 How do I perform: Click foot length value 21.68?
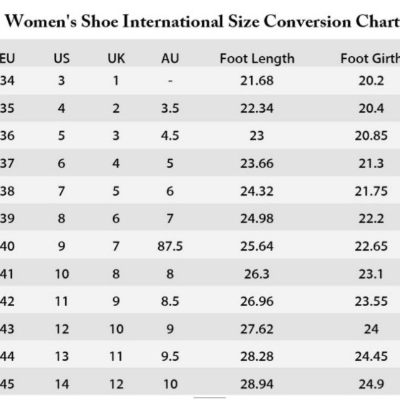click(257, 81)
